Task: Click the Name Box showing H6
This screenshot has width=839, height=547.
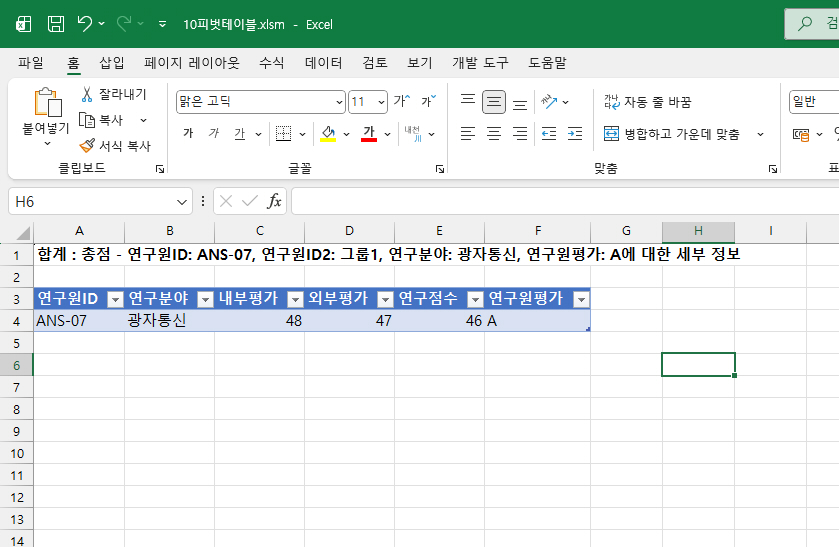Action: click(x=90, y=201)
